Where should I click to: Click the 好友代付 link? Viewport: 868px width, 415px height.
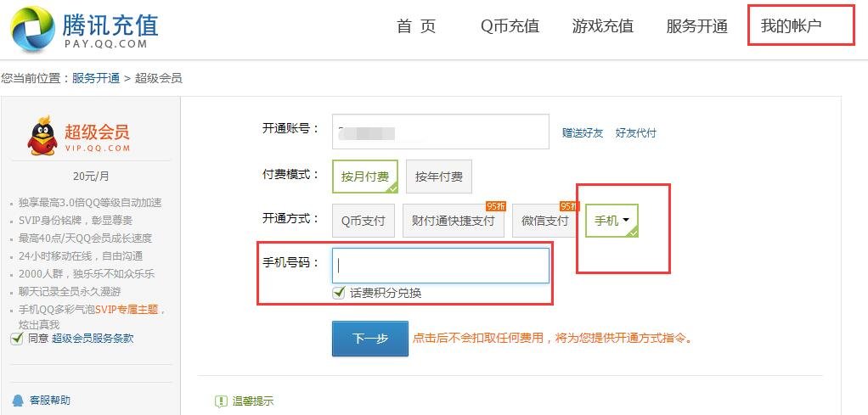coord(635,132)
